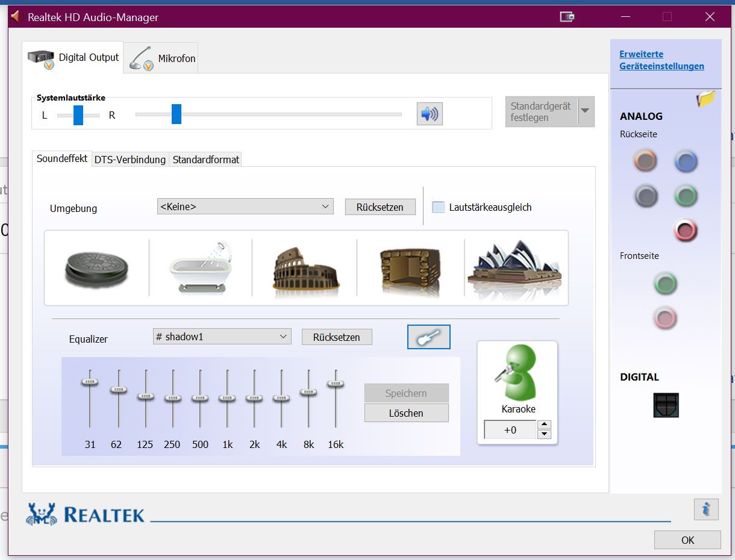Screen dimensions: 735x560
Task: Select the stone chamber environment preset
Action: (x=410, y=270)
